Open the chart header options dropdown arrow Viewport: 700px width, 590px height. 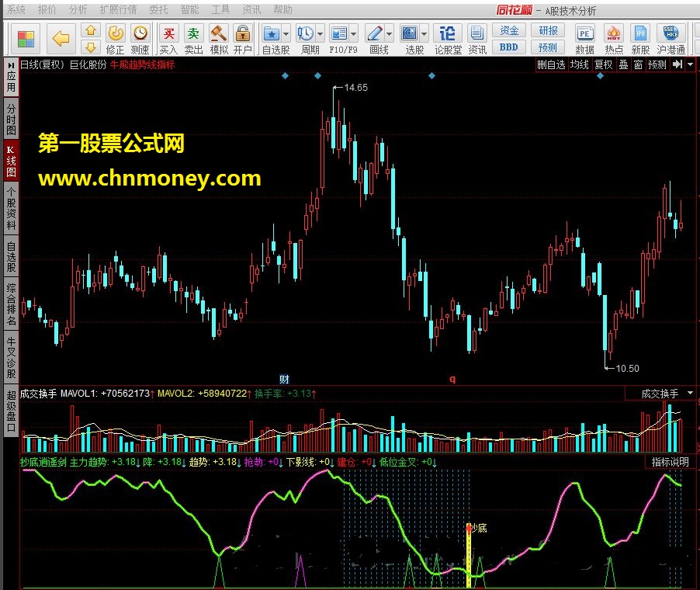tap(691, 64)
